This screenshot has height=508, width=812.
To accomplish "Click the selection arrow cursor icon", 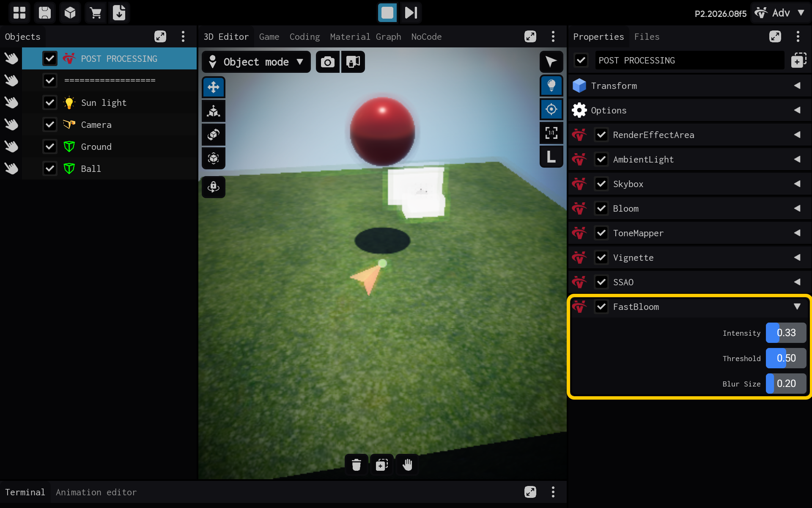I will pos(551,62).
